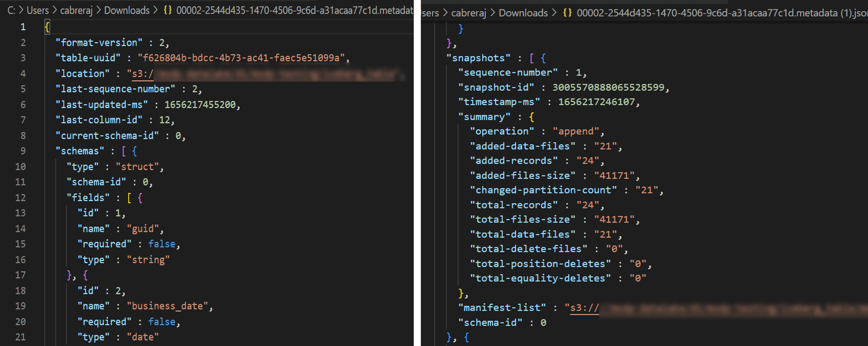Click the snapshot-id number value
This screenshot has width=868, height=346.
coord(608,87)
